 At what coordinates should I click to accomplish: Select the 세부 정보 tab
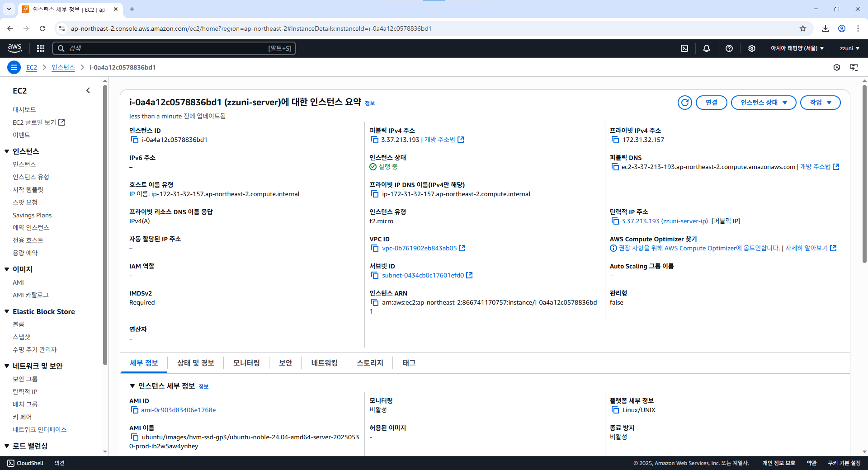point(144,363)
